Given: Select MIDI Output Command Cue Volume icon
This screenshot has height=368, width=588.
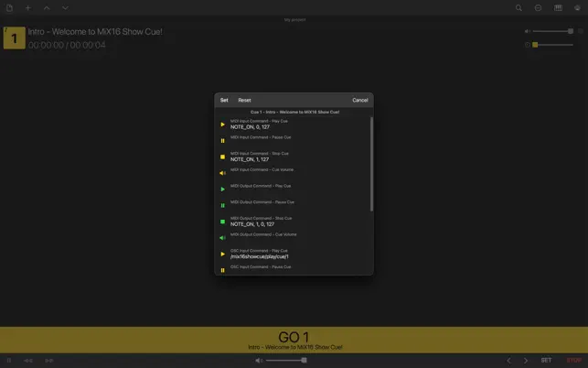Looking at the screenshot, I should (222, 238).
